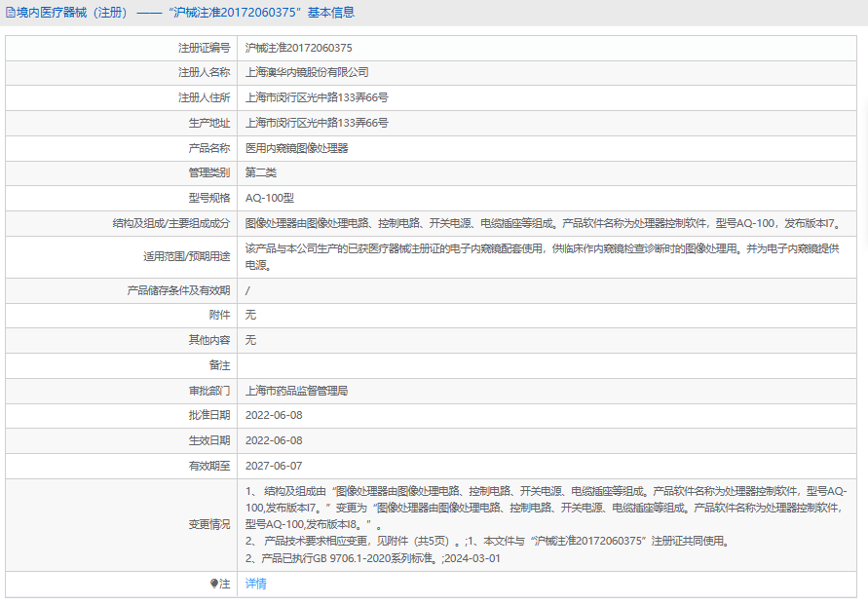The image size is (868, 605).
Task: Select registrant name 上海澳华内镜股份有限公司
Action: click(x=307, y=72)
